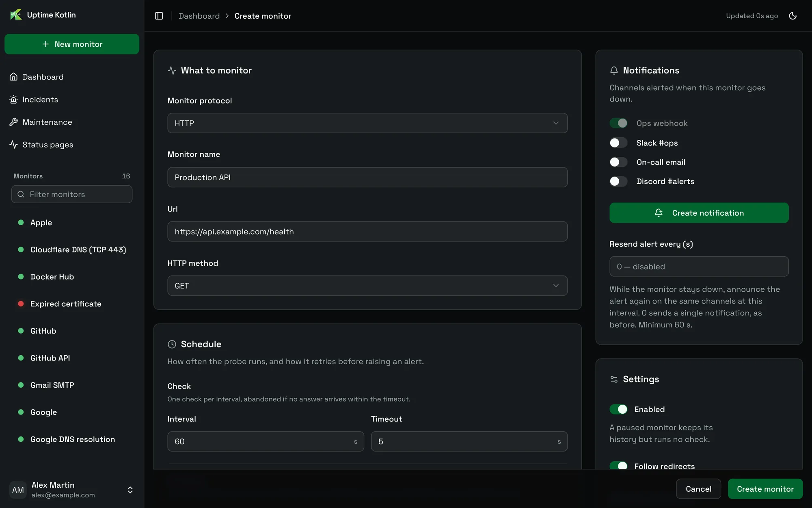
Task: Open Incidents in the sidebar
Action: (x=72, y=100)
